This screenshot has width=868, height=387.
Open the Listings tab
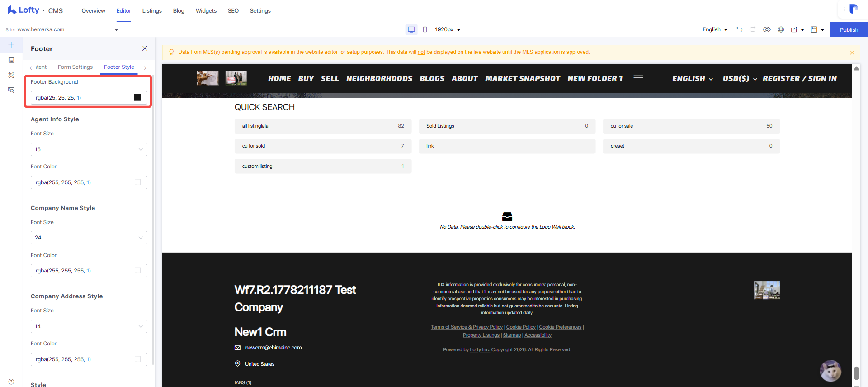(152, 10)
